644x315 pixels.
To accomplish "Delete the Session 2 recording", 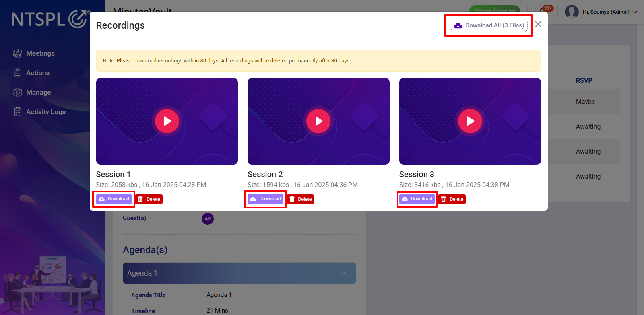I will [301, 199].
